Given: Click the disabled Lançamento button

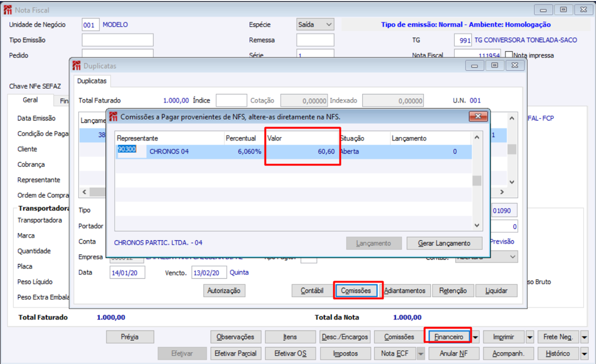Looking at the screenshot, I should coord(373,243).
